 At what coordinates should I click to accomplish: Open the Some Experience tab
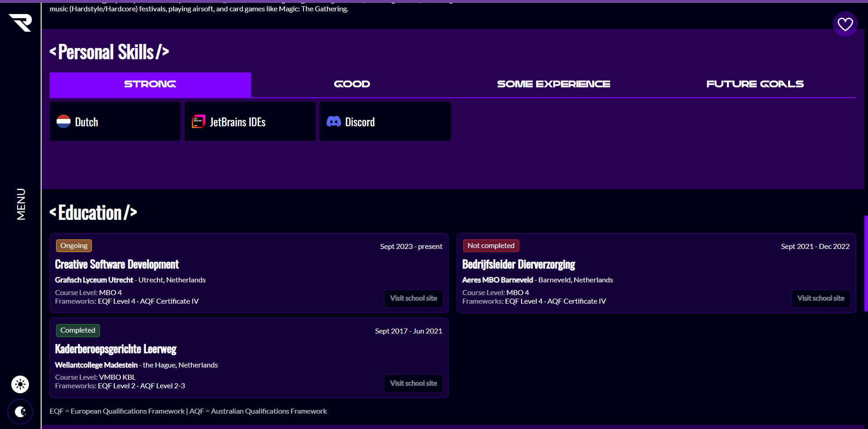(553, 85)
